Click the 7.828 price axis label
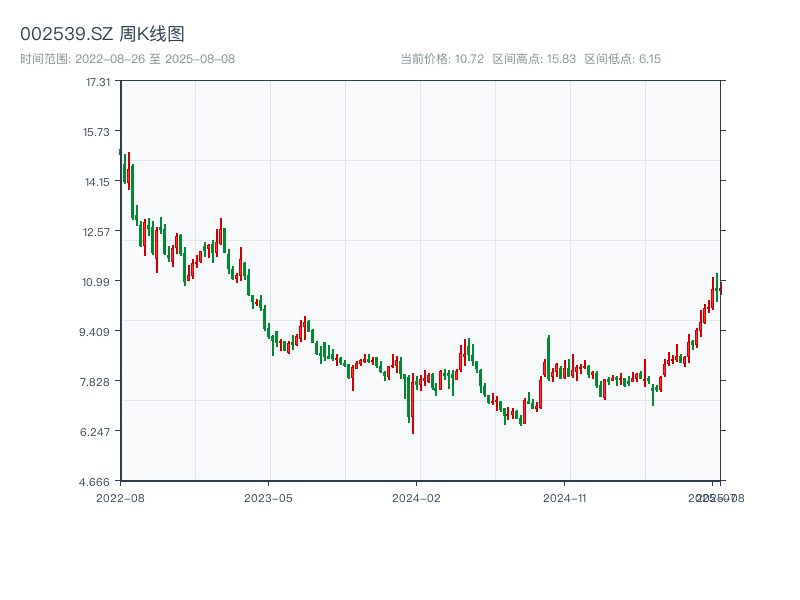800x600 pixels. click(x=98, y=382)
